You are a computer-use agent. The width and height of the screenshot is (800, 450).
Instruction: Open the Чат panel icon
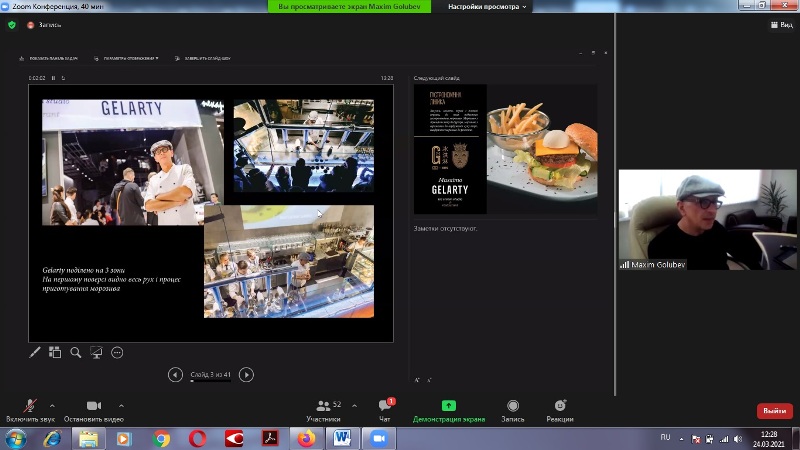(384, 406)
